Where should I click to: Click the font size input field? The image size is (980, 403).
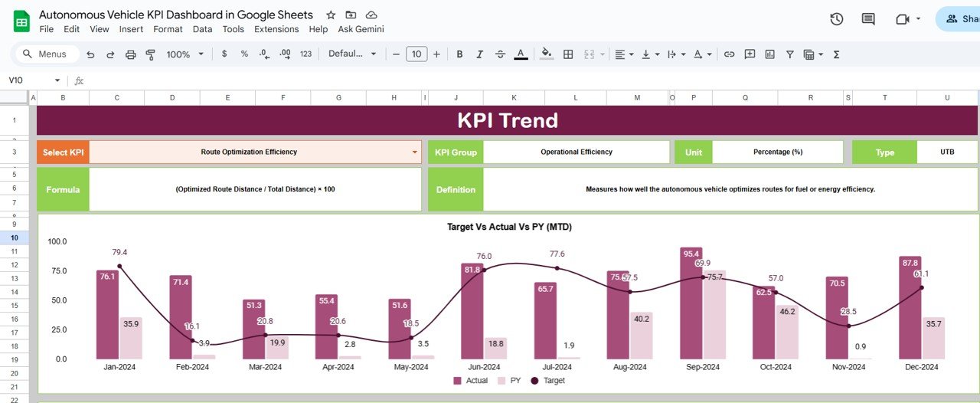[x=416, y=54]
